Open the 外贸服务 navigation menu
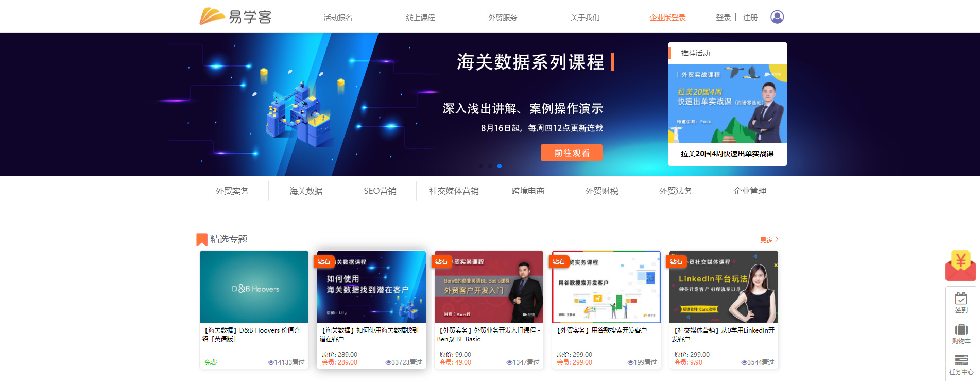 point(503,18)
